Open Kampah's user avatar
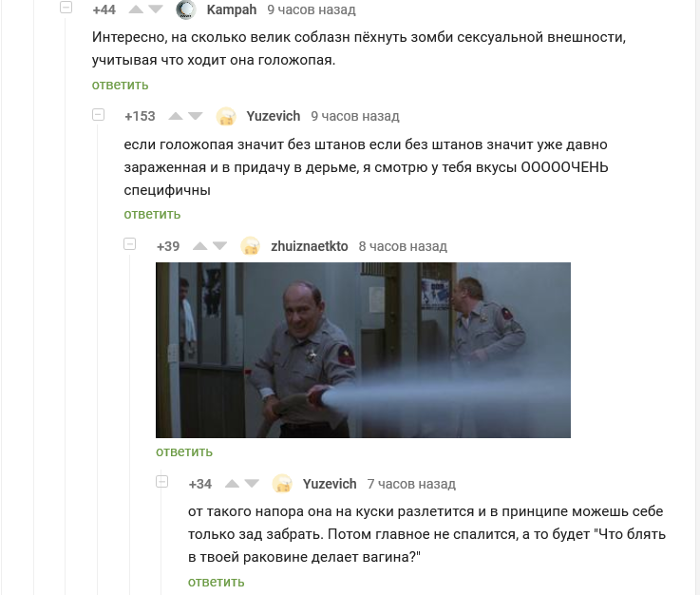Viewport: 700px width, 595px height. 186,10
